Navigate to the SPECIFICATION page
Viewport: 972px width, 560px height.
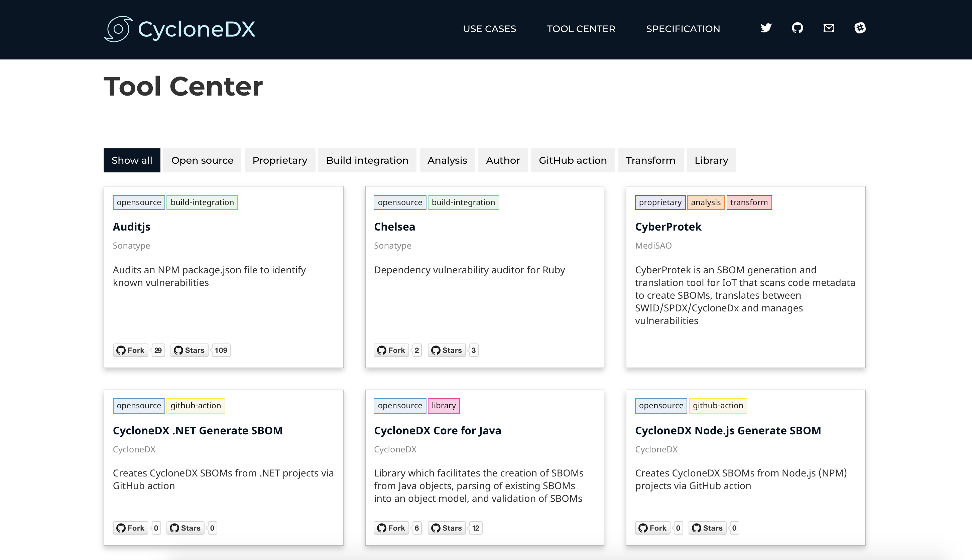[x=683, y=29]
